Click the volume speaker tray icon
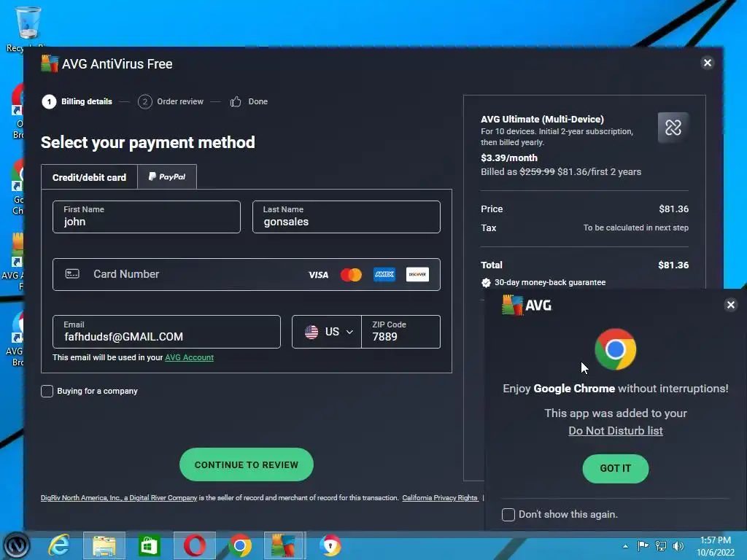This screenshot has height=560, width=747. click(678, 545)
